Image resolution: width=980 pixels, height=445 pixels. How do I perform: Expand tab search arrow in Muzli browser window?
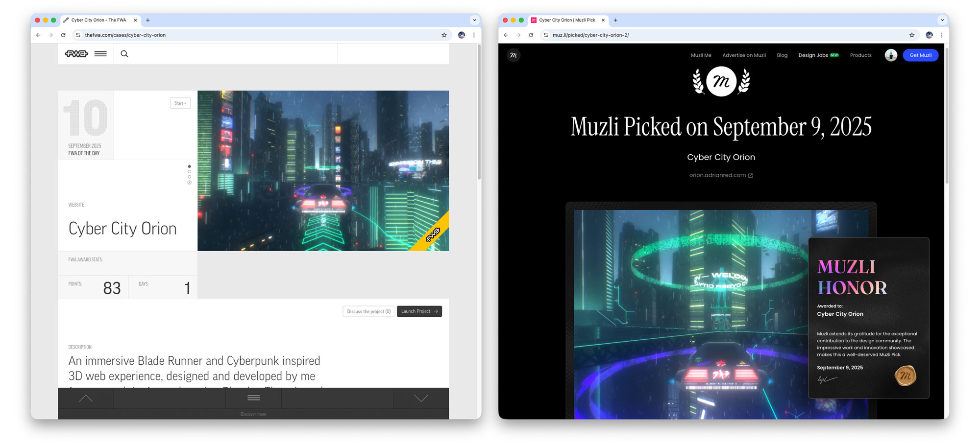pyautogui.click(x=942, y=20)
